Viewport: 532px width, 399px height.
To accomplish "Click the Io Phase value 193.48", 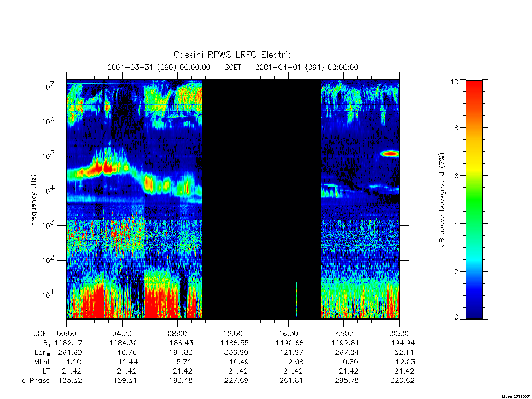I will point(181,381).
